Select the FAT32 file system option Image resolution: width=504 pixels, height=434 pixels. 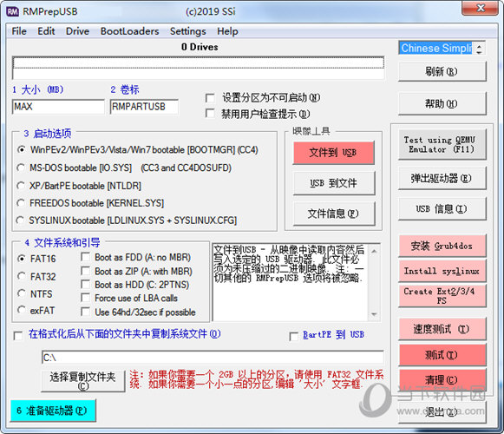22,276
